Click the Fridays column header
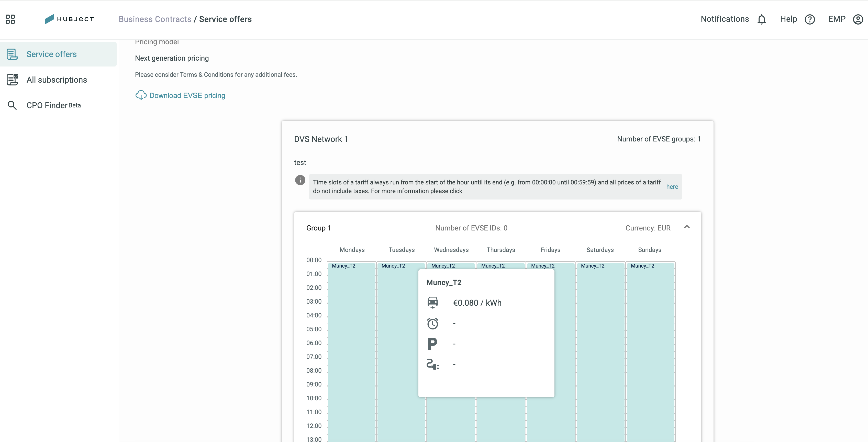The width and height of the screenshot is (868, 442). click(550, 250)
